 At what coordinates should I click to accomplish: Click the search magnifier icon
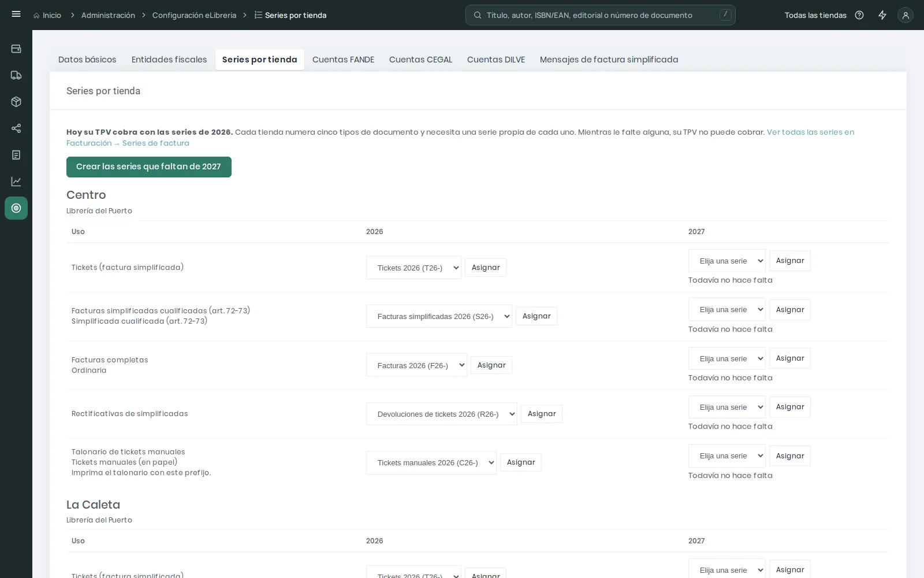tap(478, 15)
